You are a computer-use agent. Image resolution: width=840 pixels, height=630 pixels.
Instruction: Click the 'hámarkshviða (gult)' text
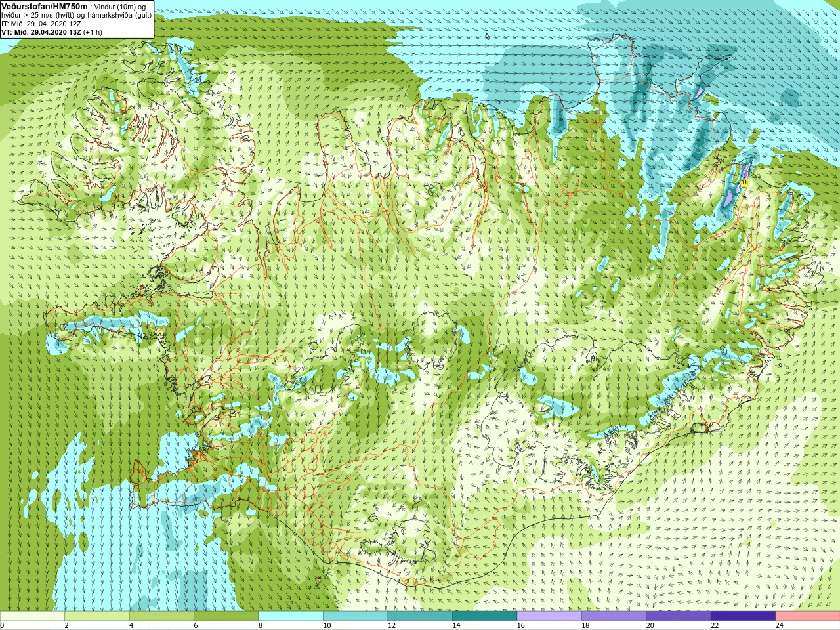click(x=119, y=15)
